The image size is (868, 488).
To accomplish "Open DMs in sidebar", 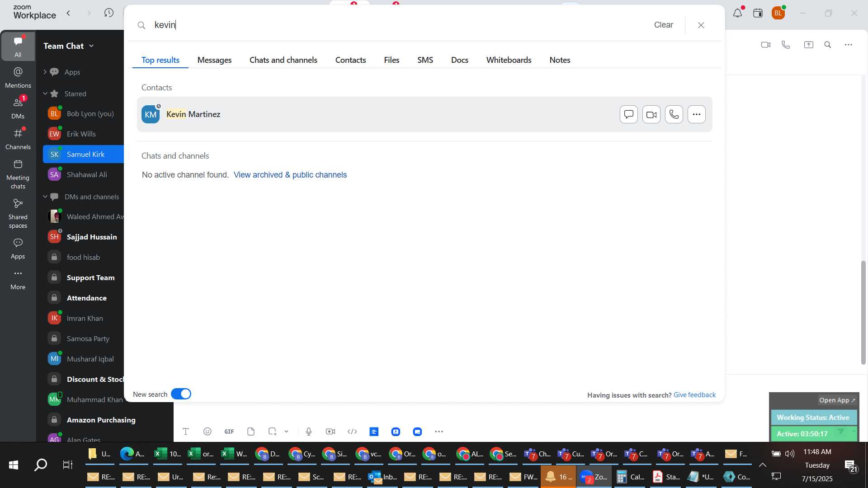I will point(18,108).
